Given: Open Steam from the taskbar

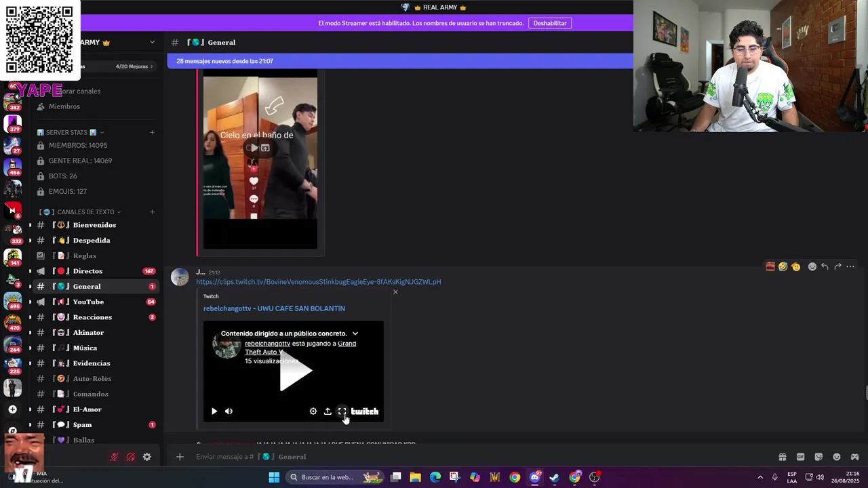Looking at the screenshot, I should (555, 477).
